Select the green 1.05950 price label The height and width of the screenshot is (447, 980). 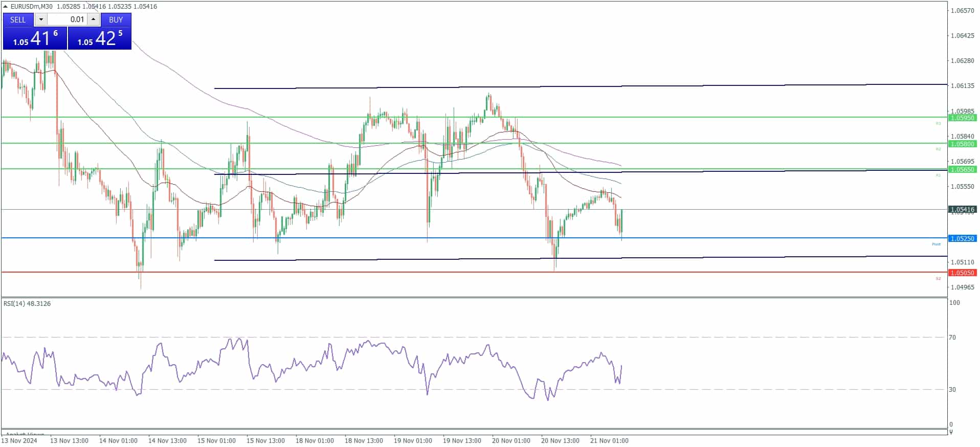pos(962,118)
